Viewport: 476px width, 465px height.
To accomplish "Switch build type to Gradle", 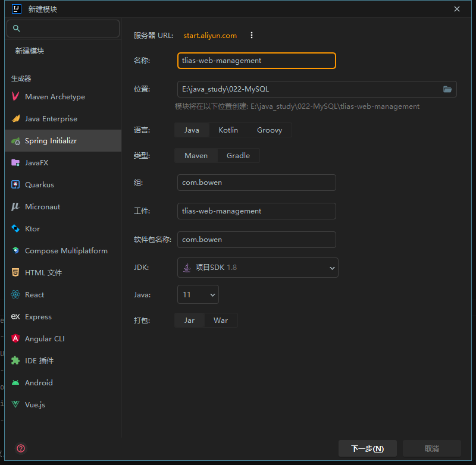I will point(238,155).
